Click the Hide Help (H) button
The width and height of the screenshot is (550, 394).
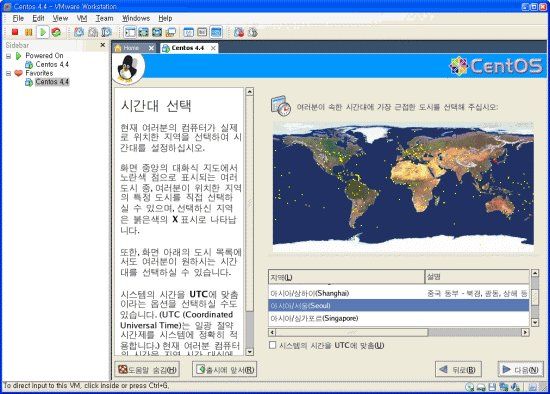point(147,369)
